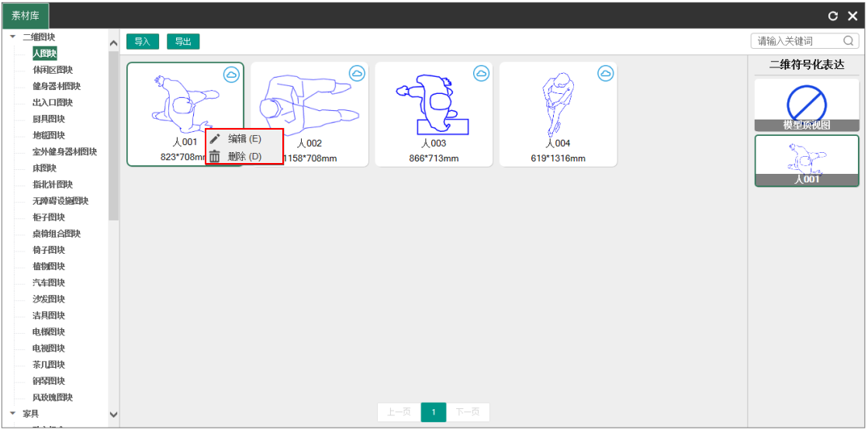Image resolution: width=868 pixels, height=430 pixels.
Task: Close the 素材库 window
Action: (x=852, y=16)
